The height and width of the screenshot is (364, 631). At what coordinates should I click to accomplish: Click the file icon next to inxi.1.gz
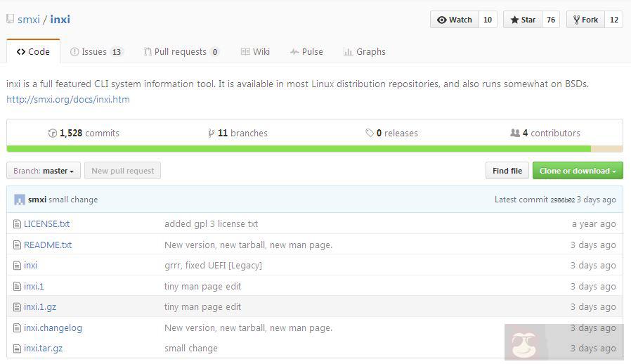(x=17, y=307)
